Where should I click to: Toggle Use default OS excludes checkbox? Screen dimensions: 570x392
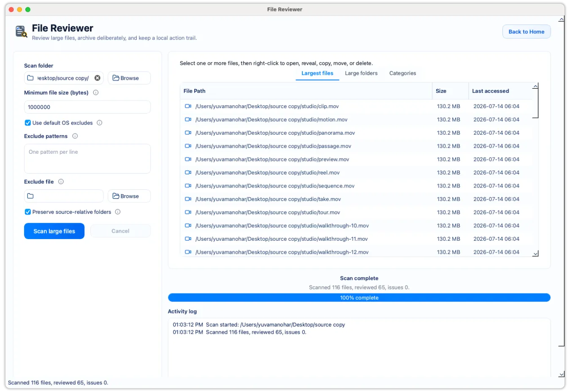coord(28,123)
